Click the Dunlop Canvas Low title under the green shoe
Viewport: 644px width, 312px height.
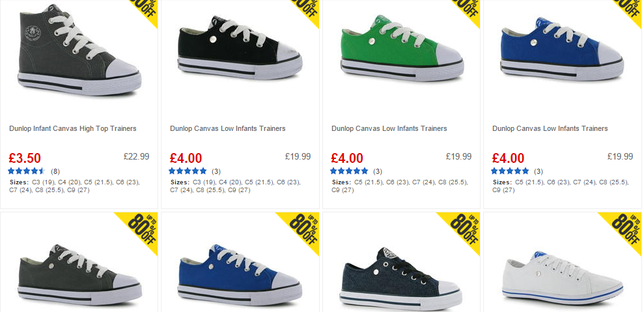click(x=389, y=129)
